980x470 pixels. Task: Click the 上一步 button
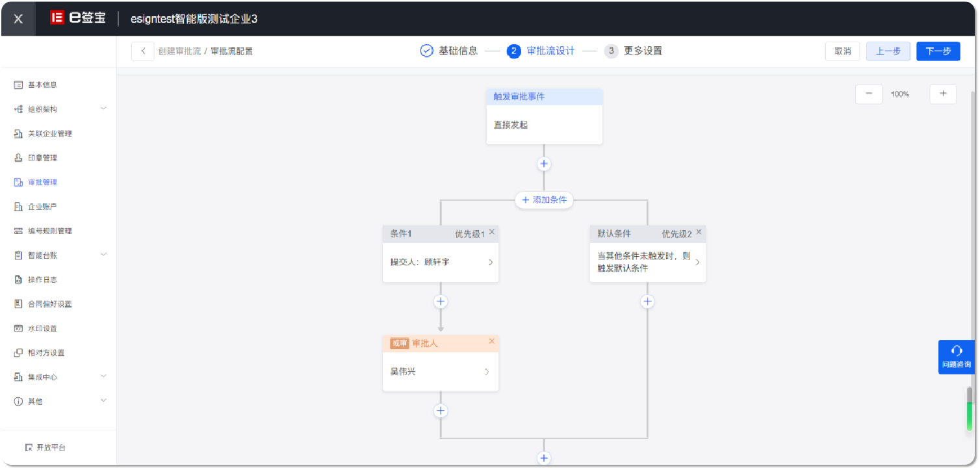tap(888, 51)
